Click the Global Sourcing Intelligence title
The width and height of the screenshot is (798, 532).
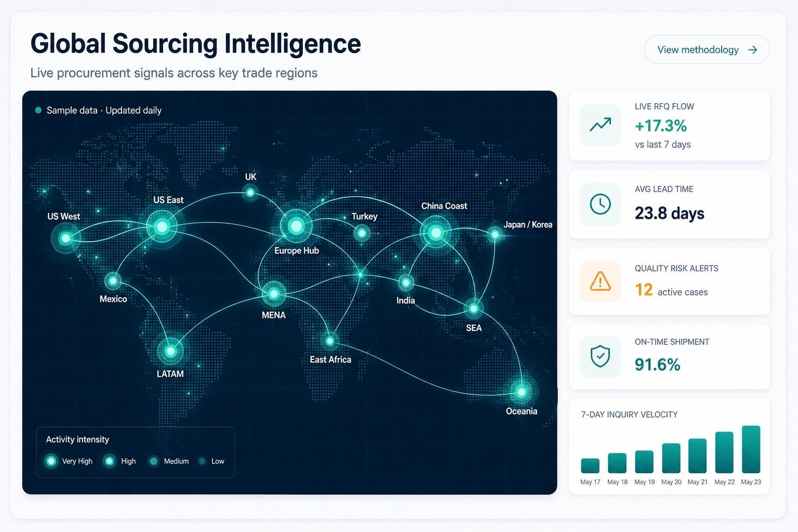pyautogui.click(x=195, y=44)
